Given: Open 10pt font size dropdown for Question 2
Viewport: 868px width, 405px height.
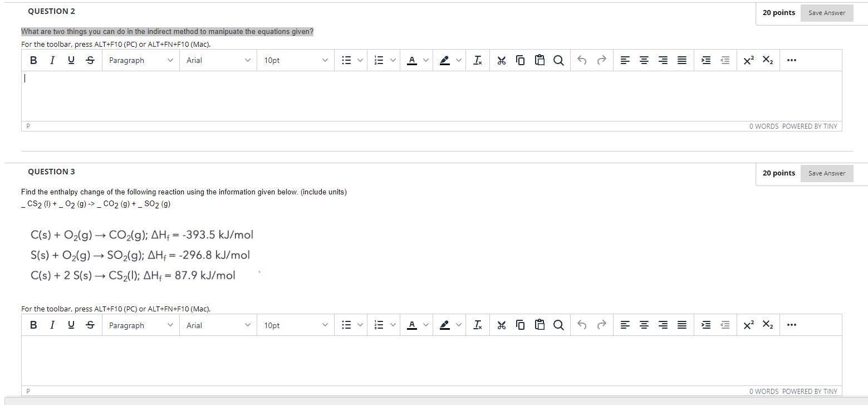Looking at the screenshot, I should pyautogui.click(x=296, y=60).
